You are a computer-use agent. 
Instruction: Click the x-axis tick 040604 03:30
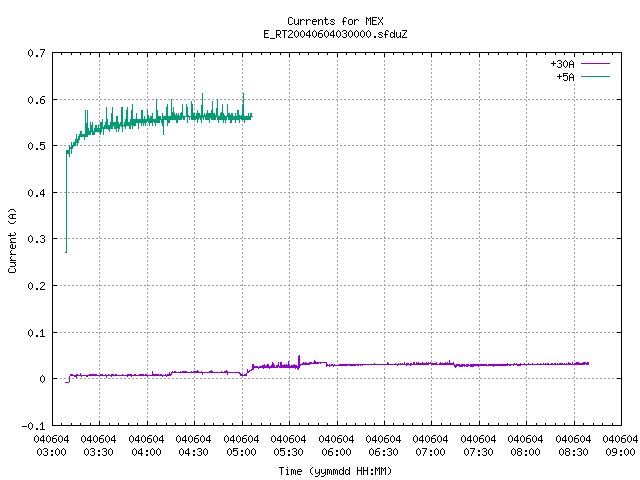(x=98, y=446)
